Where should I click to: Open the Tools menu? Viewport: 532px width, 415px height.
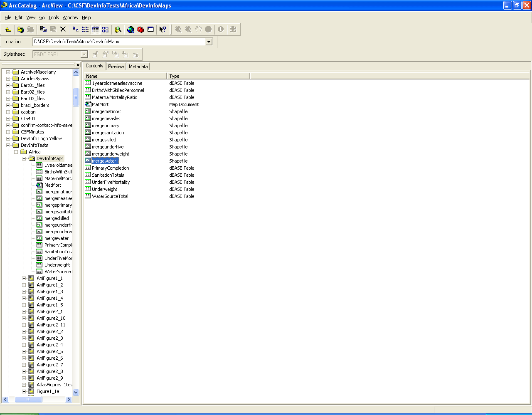coord(54,17)
